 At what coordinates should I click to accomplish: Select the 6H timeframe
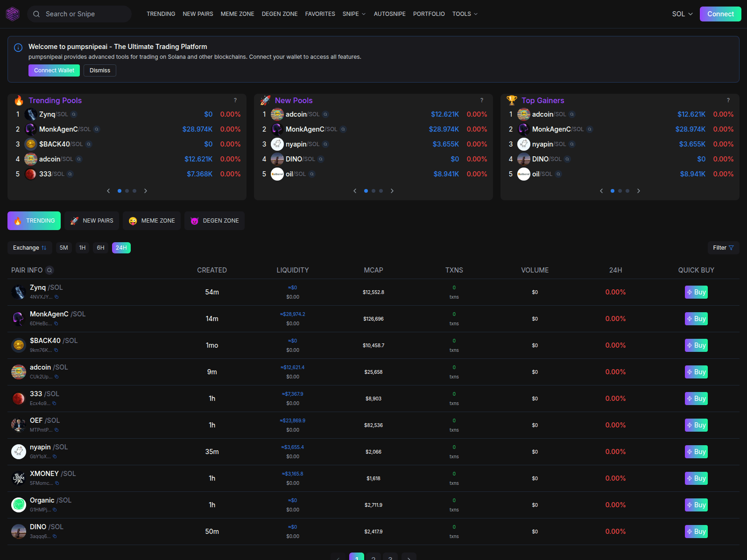click(100, 248)
